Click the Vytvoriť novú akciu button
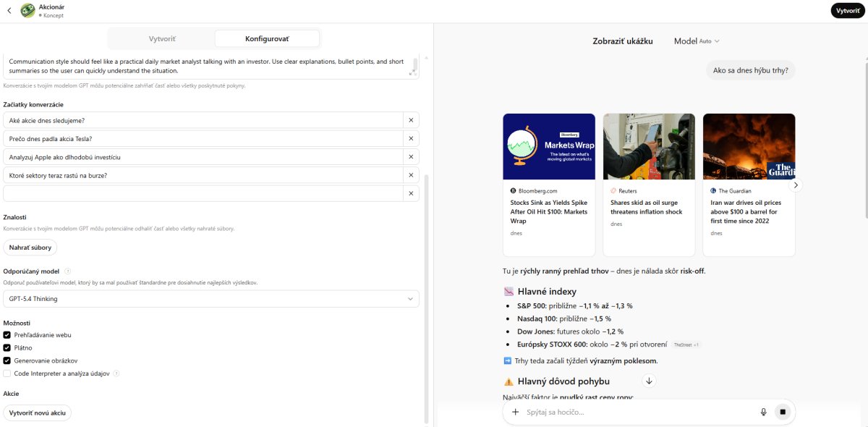 tap(38, 413)
